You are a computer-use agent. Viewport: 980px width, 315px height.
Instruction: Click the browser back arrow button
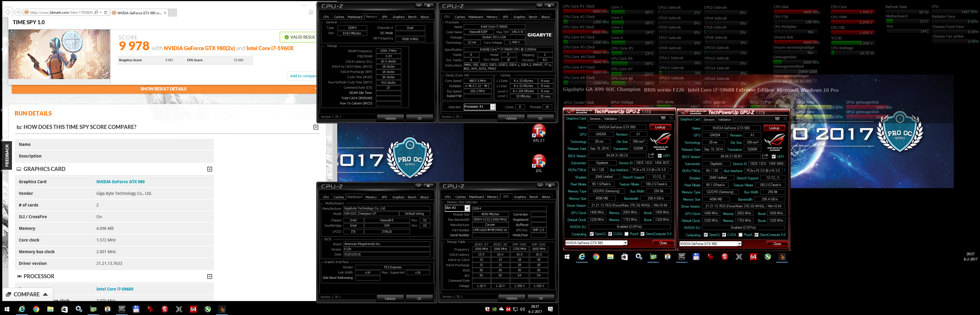pyautogui.click(x=8, y=12)
